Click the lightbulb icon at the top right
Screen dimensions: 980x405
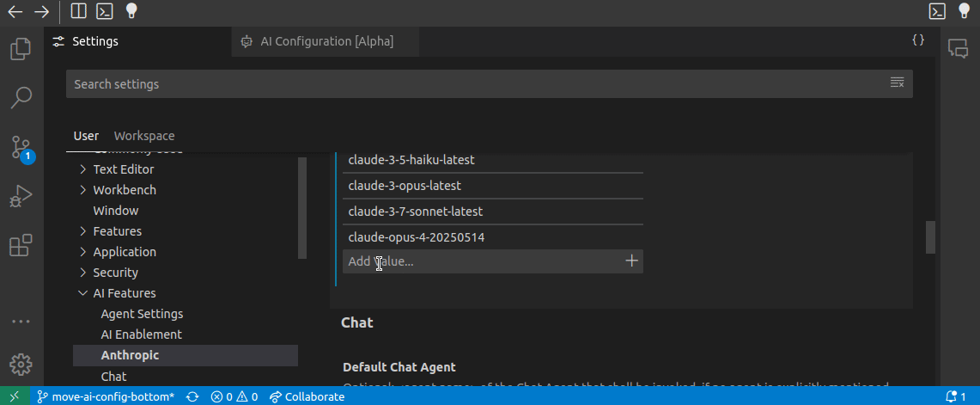(x=964, y=10)
